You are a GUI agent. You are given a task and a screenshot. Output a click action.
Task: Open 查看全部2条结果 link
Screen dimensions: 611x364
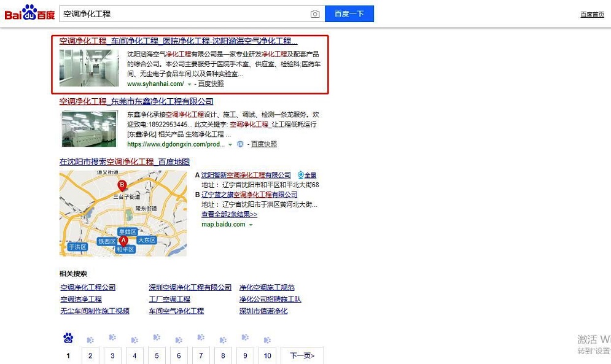tap(229, 214)
